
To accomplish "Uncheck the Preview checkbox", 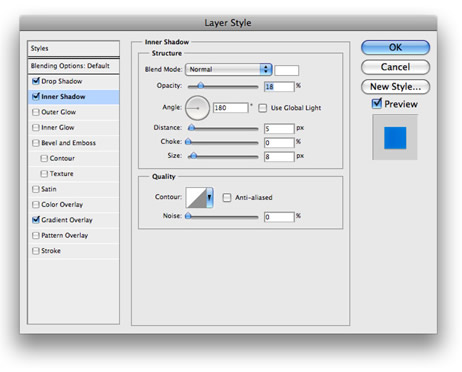I will (377, 104).
